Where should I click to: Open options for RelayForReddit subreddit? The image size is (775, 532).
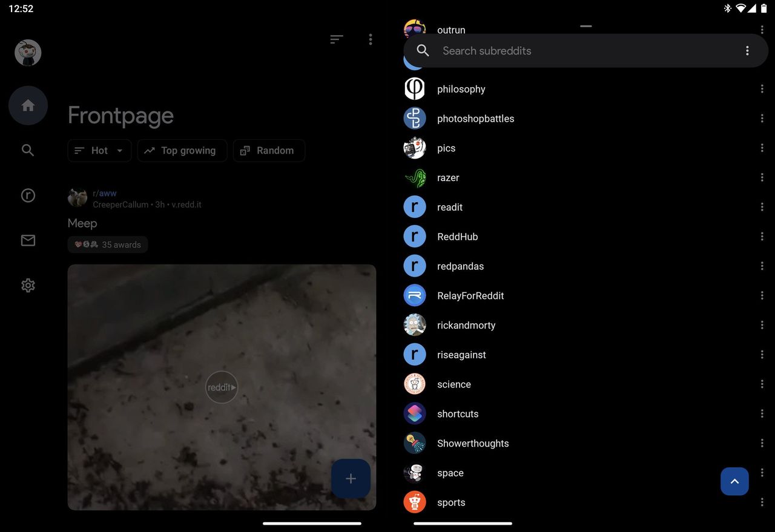[762, 295]
